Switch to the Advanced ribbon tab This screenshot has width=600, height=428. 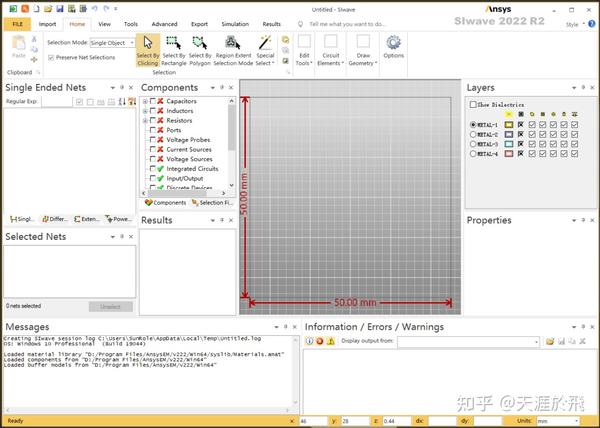pos(164,24)
